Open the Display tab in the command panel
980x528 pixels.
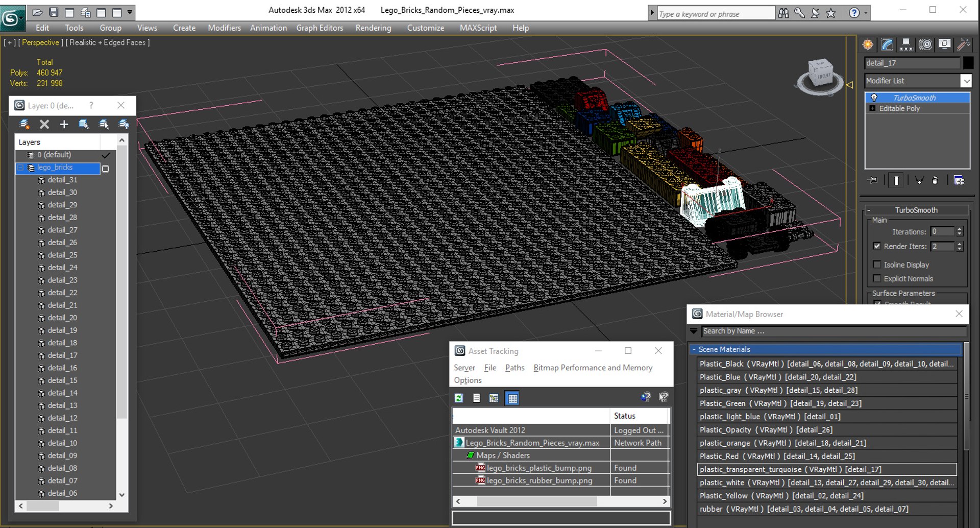click(944, 45)
